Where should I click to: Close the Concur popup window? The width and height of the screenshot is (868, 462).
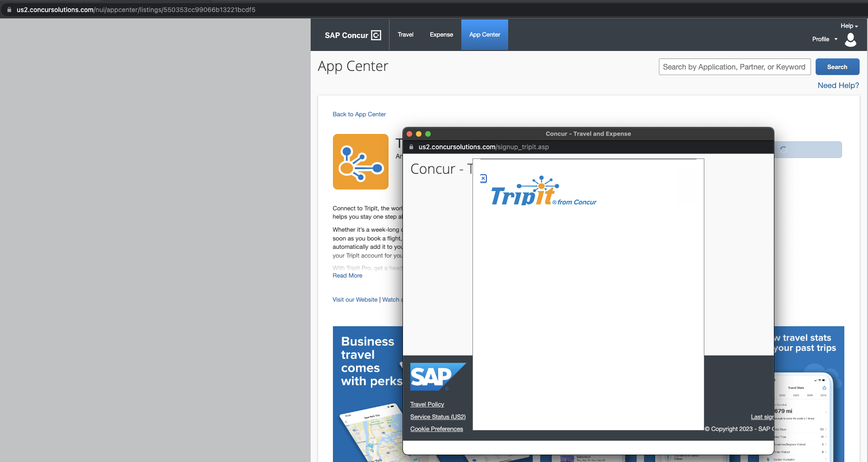[409, 134]
